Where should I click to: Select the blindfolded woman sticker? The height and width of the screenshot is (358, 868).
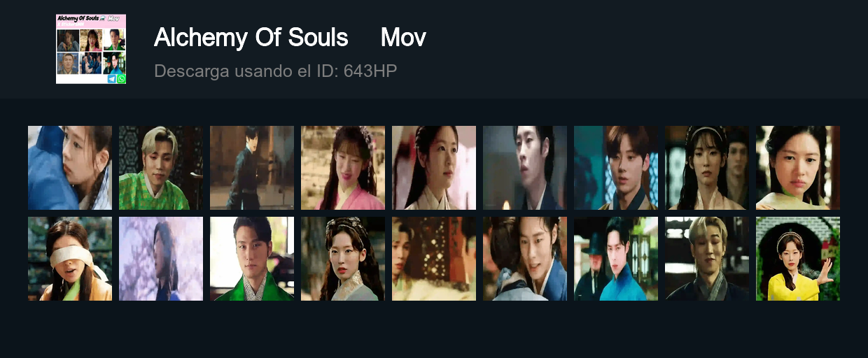70,259
